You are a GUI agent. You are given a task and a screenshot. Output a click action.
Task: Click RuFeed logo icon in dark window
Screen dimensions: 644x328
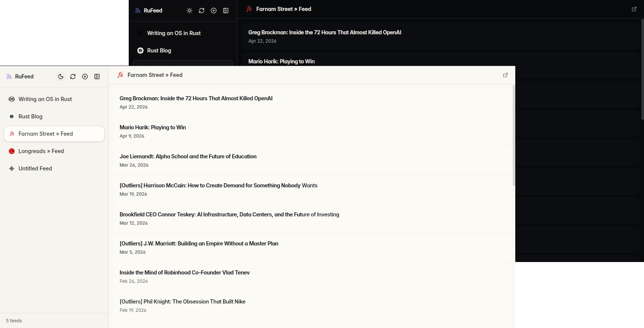[x=138, y=11]
